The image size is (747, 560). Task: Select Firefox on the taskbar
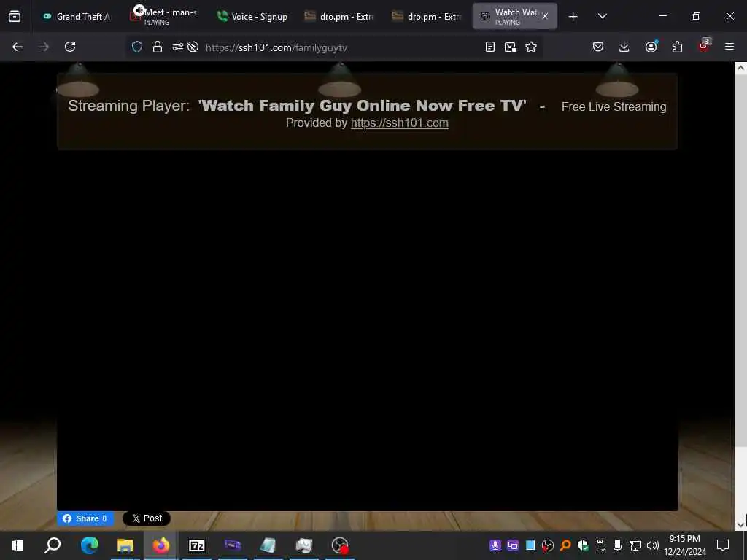pos(160,545)
